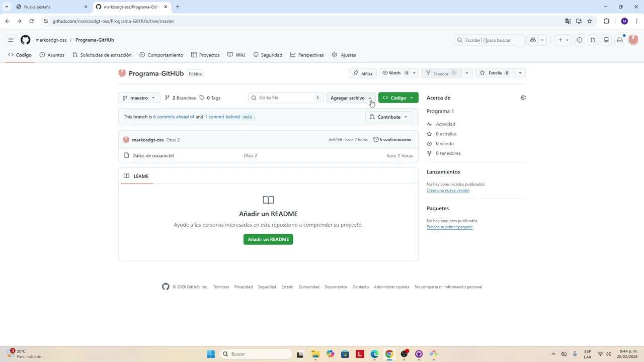This screenshot has width=644, height=362.
Task: Expand the Contribute dropdown
Action: click(x=389, y=117)
